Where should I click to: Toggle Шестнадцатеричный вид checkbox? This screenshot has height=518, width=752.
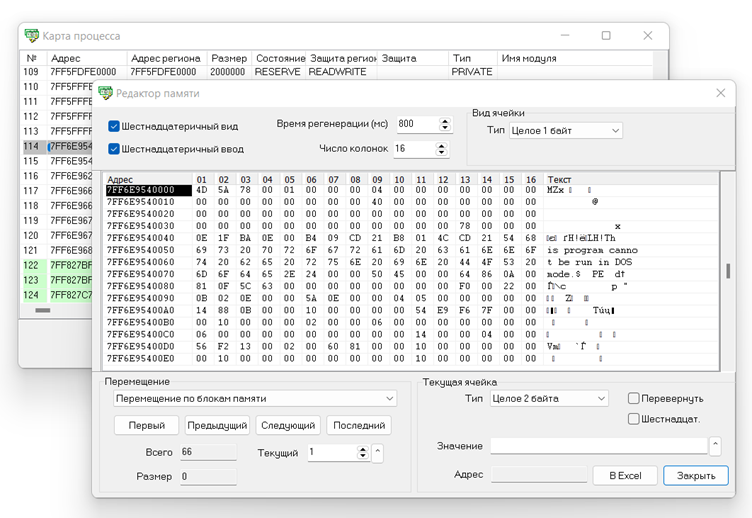coord(114,127)
